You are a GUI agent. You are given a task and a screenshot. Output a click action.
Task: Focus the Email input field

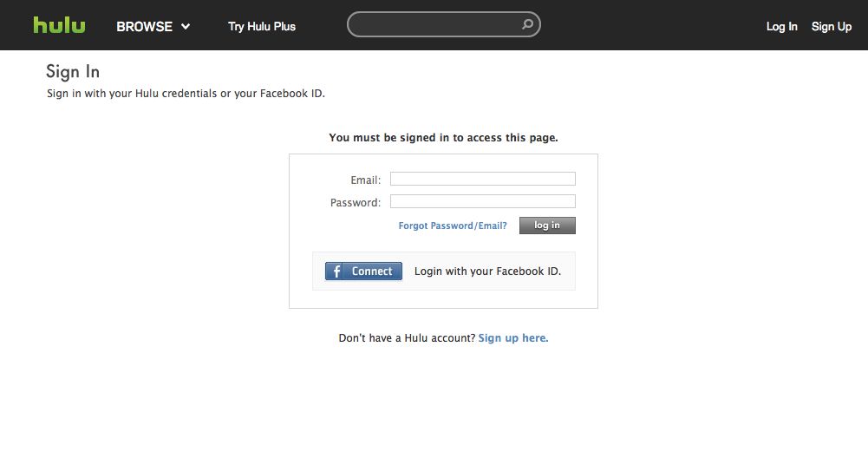(483, 179)
